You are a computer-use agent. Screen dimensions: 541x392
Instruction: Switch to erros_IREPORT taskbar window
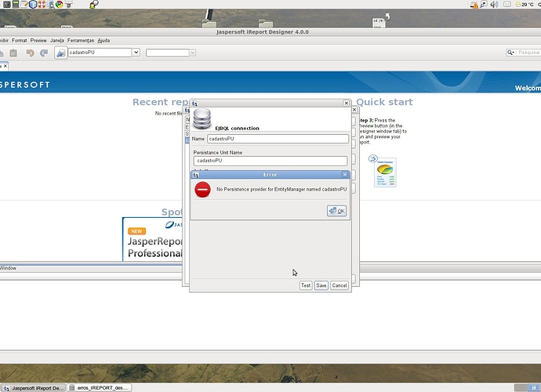click(100, 388)
